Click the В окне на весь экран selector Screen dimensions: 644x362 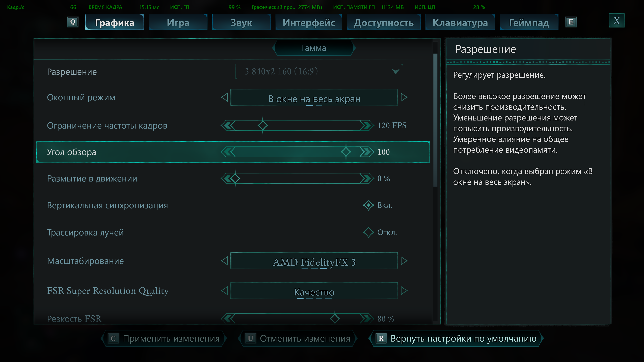[314, 97]
